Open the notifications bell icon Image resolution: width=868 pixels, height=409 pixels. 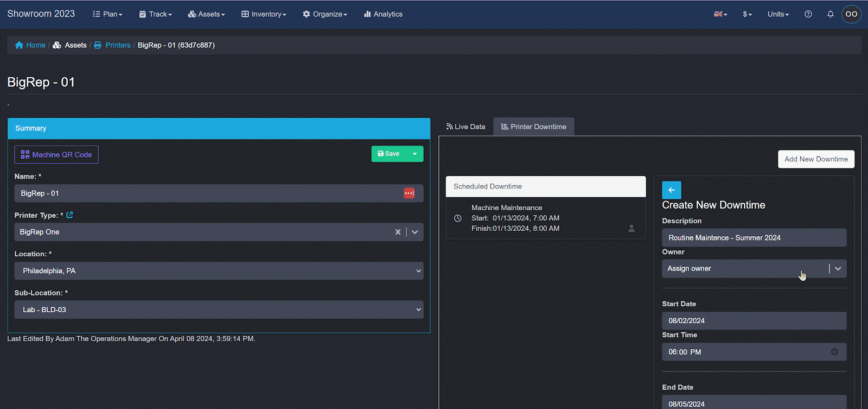[830, 14]
